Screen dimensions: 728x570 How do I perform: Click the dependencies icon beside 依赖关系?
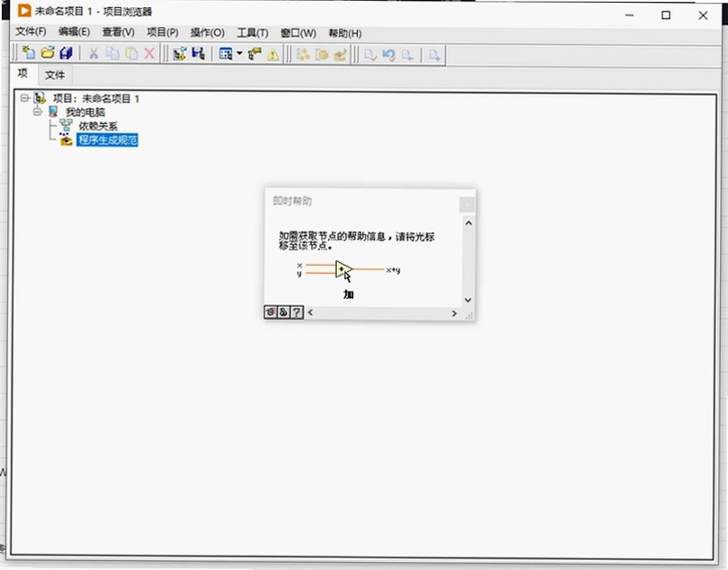pyautogui.click(x=66, y=126)
